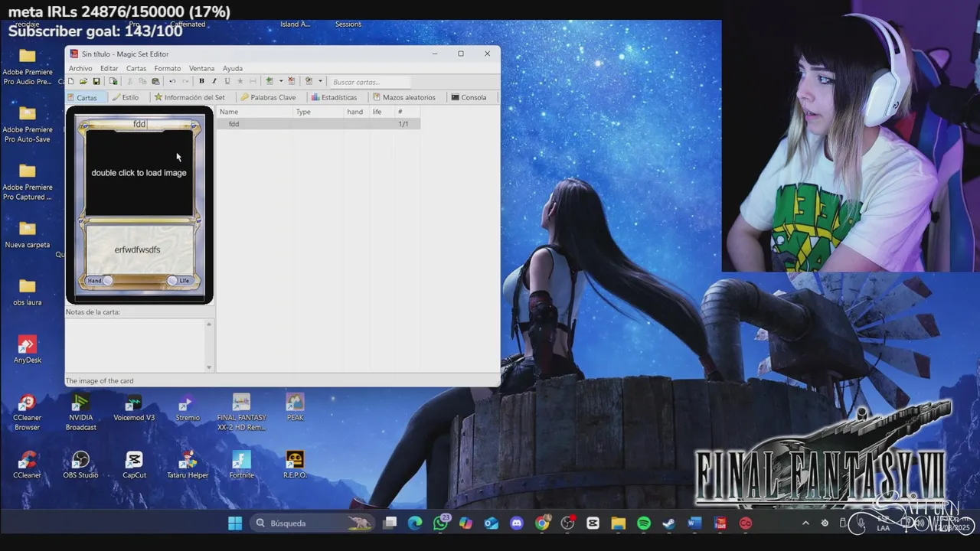Screen dimensions: 980x551
Task: Click the rotate card icon
Action: 309,81
